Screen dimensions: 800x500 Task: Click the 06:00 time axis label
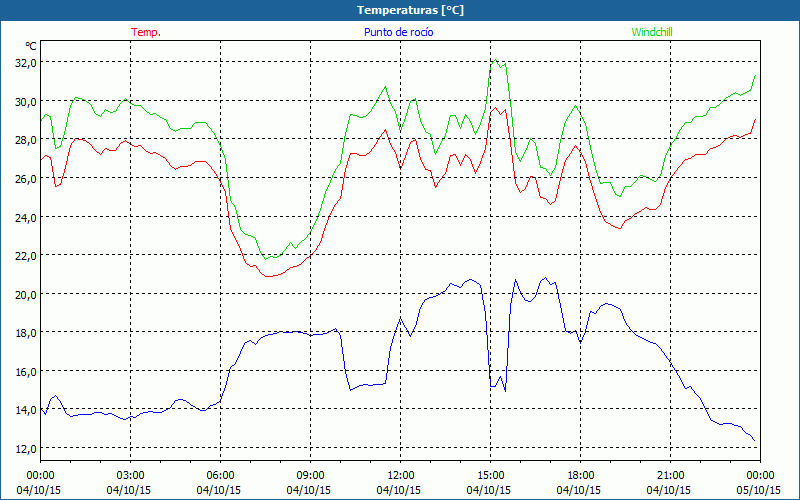click(220, 476)
